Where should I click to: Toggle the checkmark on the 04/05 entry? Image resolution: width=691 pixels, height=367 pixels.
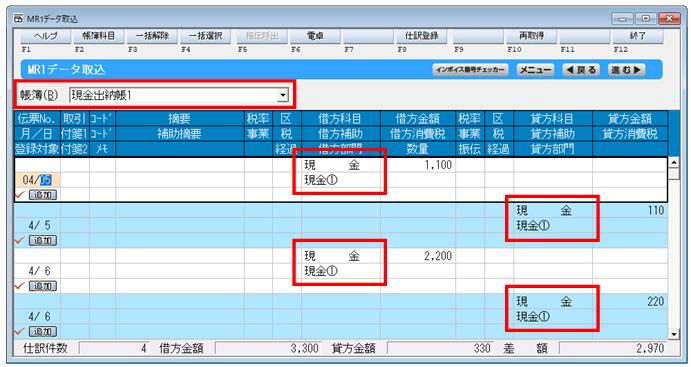[x=20, y=194]
